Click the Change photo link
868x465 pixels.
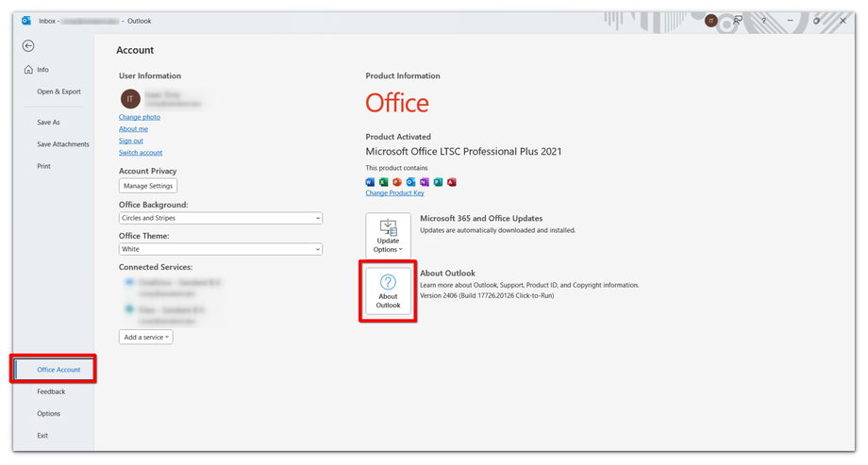pyautogui.click(x=140, y=117)
